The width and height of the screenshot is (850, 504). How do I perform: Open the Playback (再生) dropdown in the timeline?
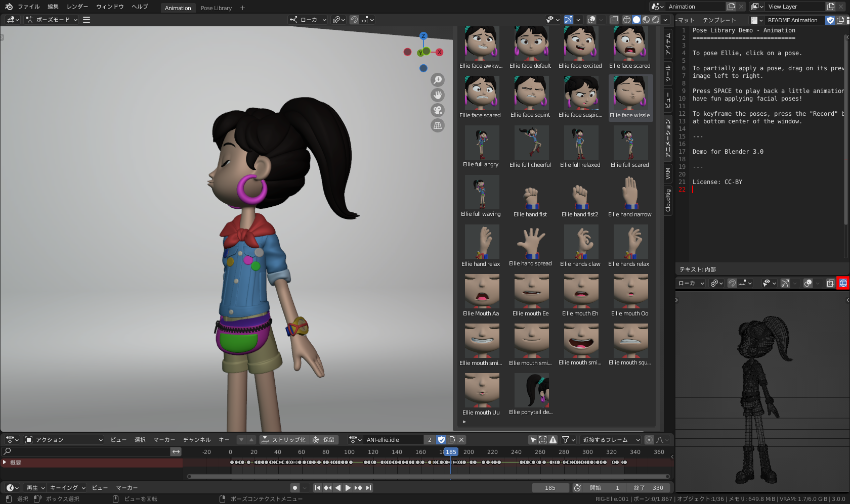[35, 488]
